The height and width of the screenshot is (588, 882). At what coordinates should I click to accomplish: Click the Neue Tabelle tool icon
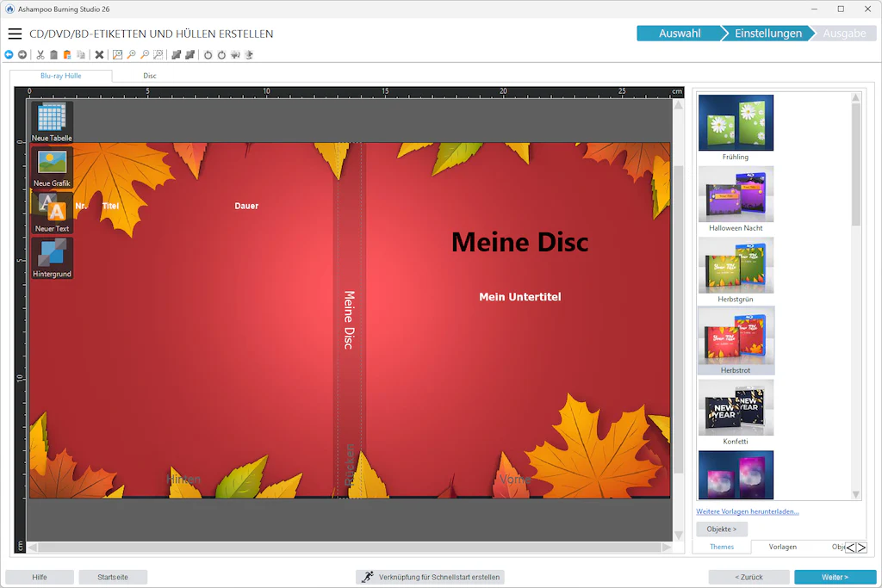(52, 122)
